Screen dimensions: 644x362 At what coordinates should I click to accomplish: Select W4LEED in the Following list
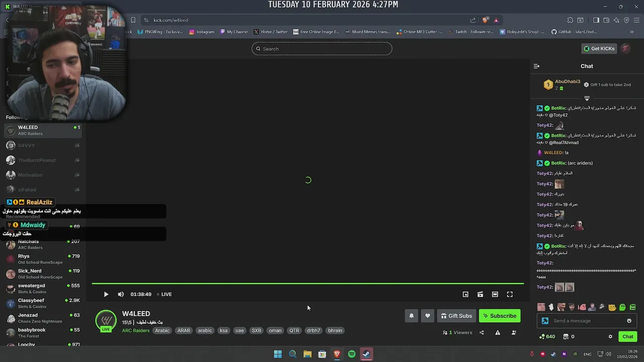pos(42,130)
